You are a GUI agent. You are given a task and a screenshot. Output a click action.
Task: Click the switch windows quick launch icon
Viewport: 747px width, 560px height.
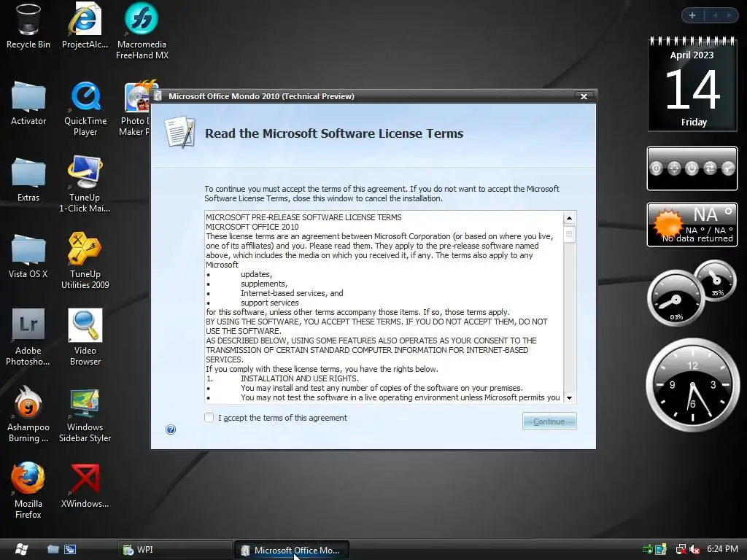tap(70, 549)
